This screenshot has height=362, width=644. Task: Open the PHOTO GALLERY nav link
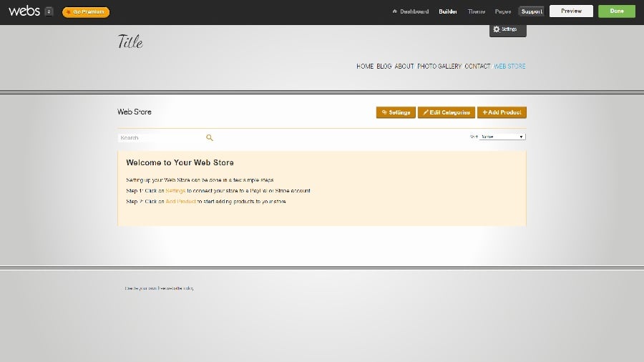pyautogui.click(x=439, y=67)
